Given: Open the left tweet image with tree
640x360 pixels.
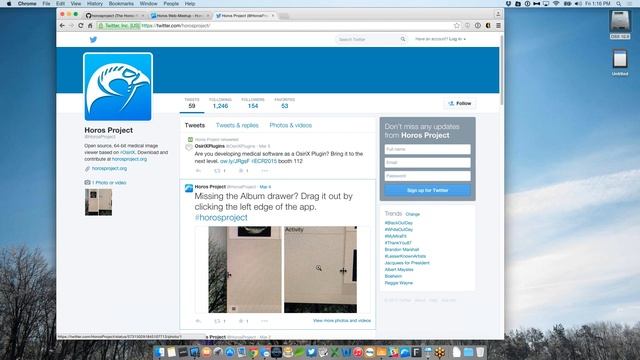Looking at the screenshot, I should [245, 270].
